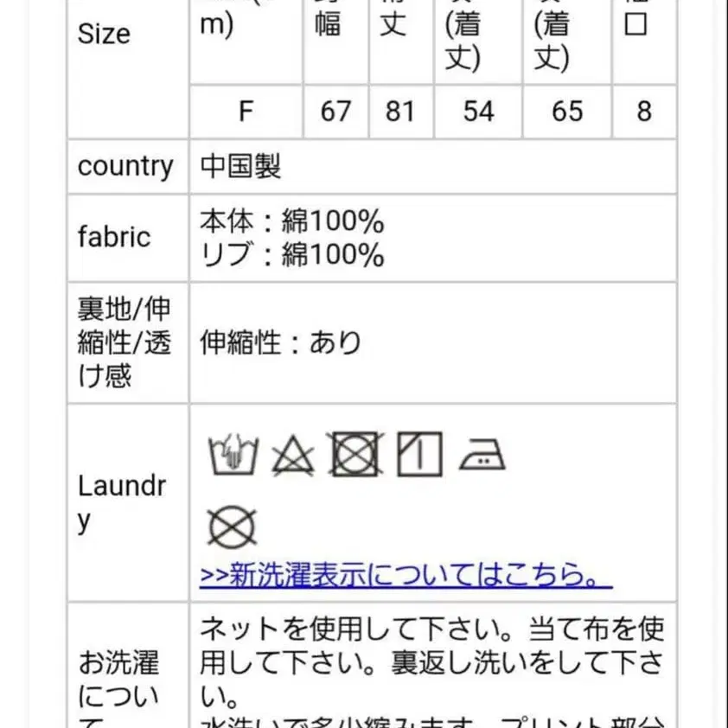Select the F size cell
The image size is (728, 728).
[246, 112]
